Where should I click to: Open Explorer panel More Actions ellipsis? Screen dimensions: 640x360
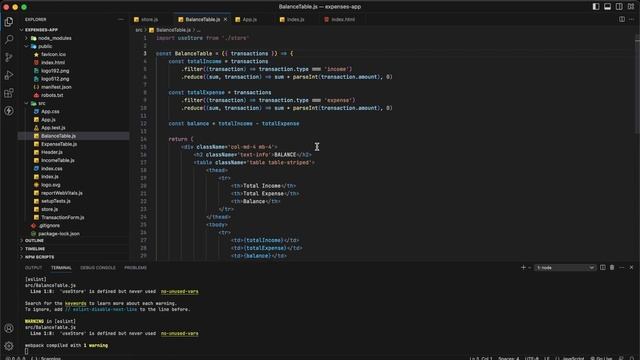click(120, 19)
